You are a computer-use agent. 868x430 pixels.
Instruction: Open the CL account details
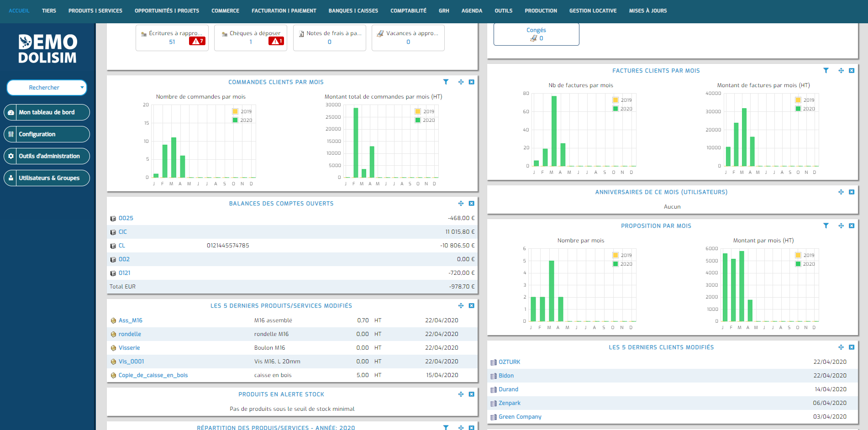point(121,245)
